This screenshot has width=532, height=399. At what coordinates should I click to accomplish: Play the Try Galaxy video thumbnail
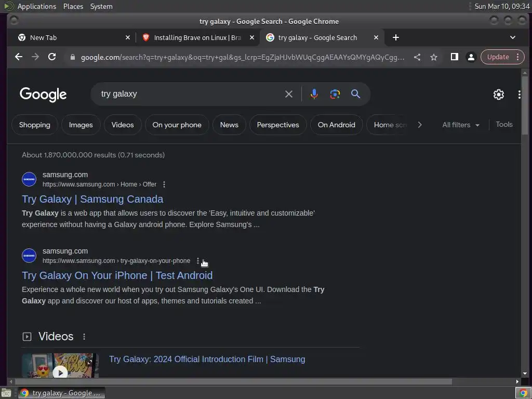point(60,365)
